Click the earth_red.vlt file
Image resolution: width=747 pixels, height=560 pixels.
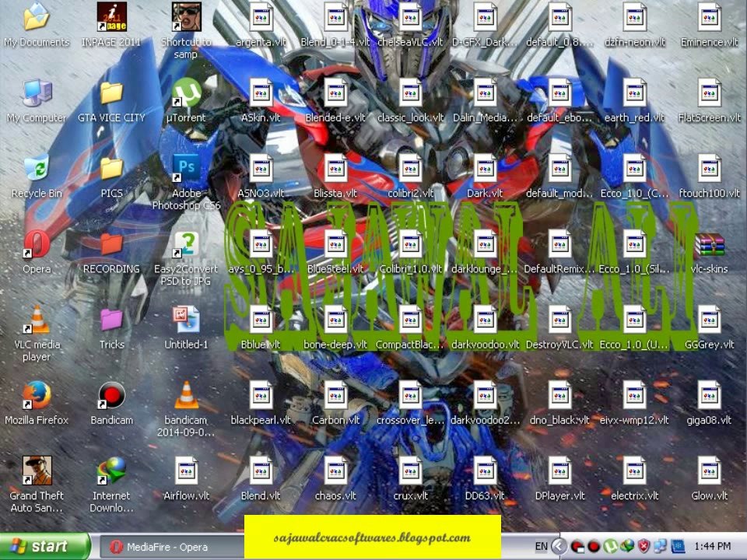click(635, 93)
